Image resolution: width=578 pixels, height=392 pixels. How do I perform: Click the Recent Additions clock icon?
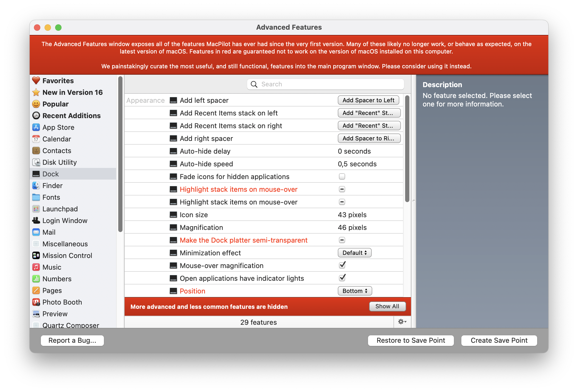pyautogui.click(x=36, y=115)
